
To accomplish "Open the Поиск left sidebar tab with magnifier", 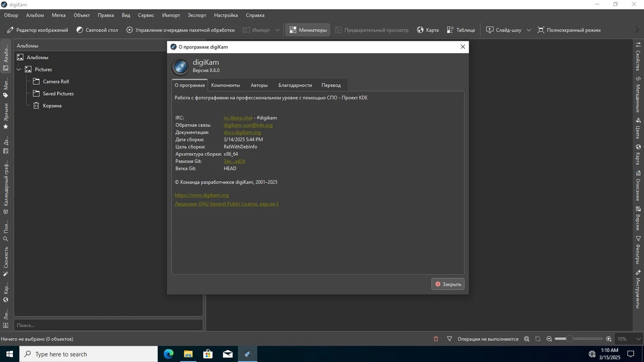I will point(6,231).
